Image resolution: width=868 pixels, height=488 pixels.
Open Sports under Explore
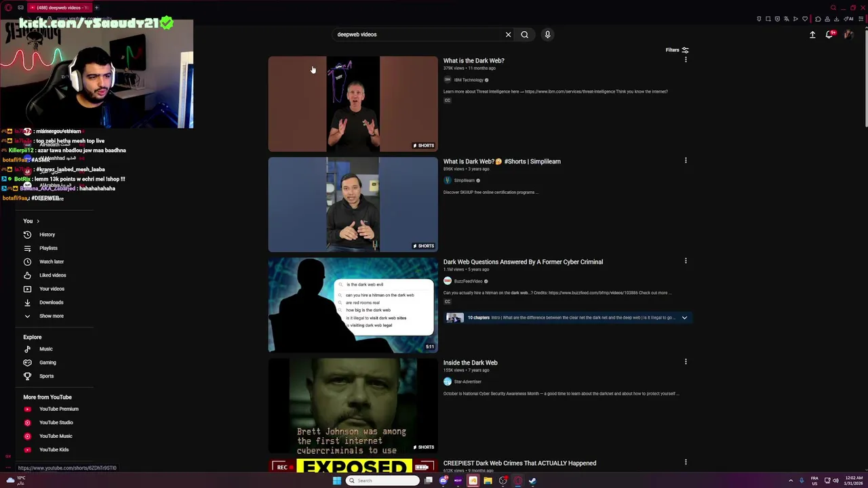click(39, 376)
